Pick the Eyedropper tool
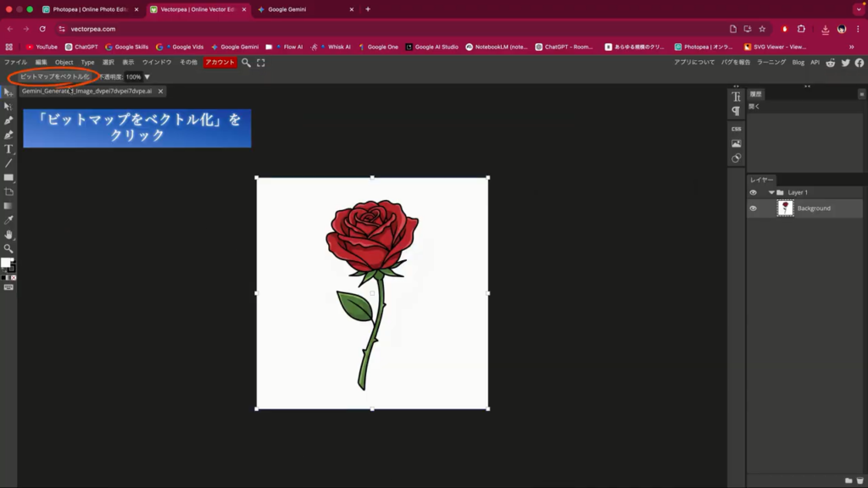868x488 pixels. [x=8, y=220]
